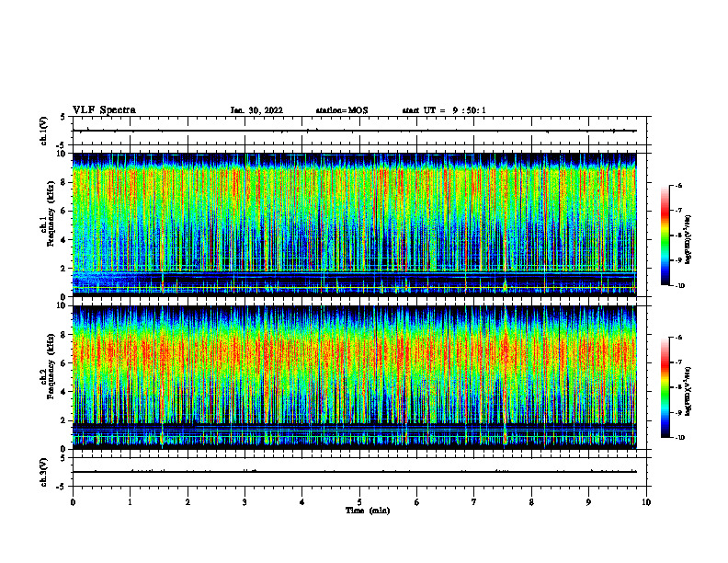Click the "2" kHz tick on ch.1 axis

pyautogui.click(x=63, y=269)
